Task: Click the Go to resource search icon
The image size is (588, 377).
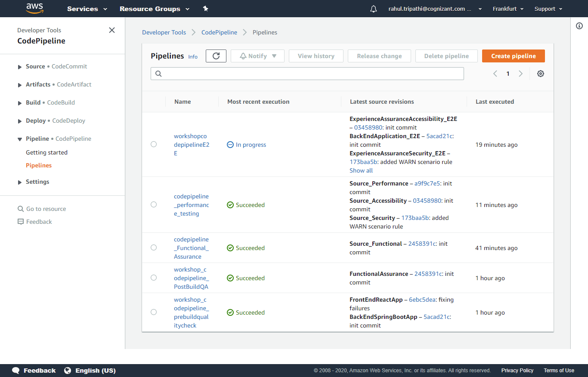Action: pyautogui.click(x=21, y=209)
